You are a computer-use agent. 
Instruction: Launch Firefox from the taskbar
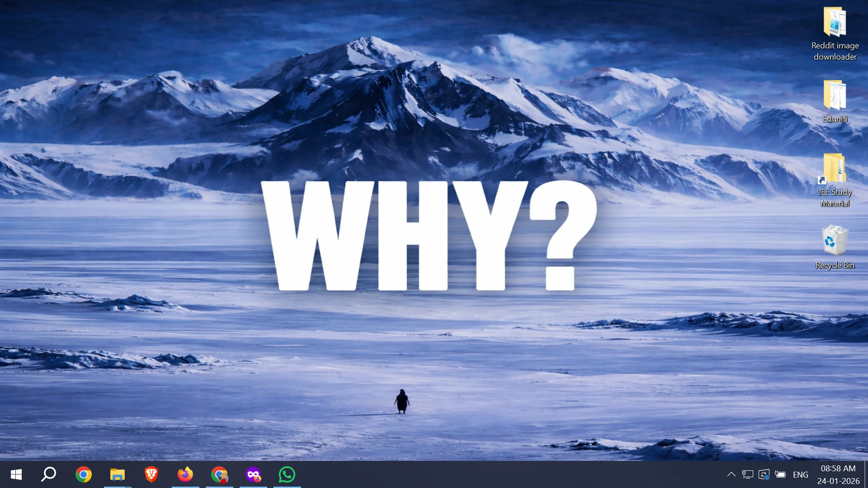(185, 474)
